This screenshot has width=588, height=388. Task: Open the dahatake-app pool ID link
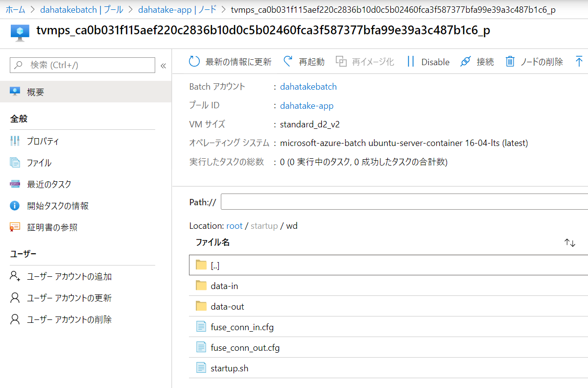point(306,105)
